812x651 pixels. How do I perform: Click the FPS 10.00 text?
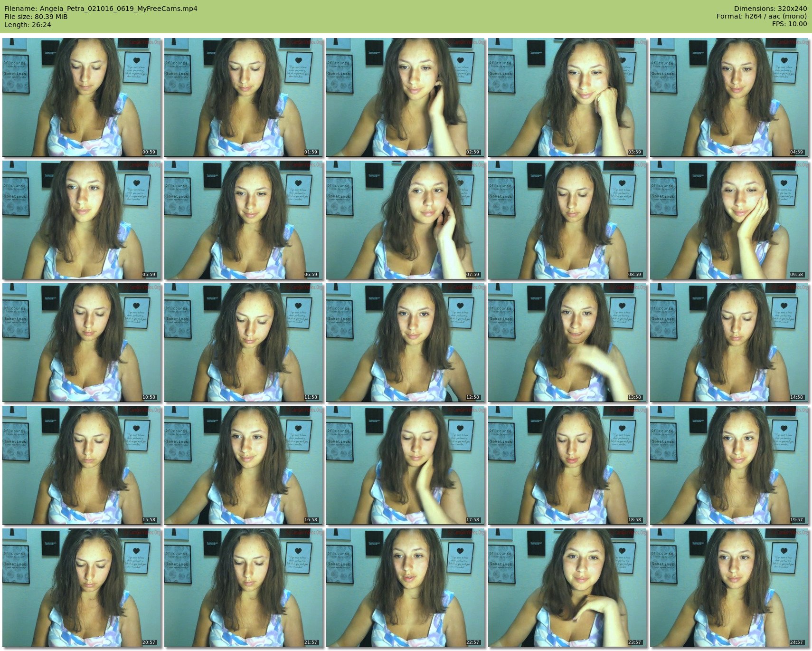789,24
